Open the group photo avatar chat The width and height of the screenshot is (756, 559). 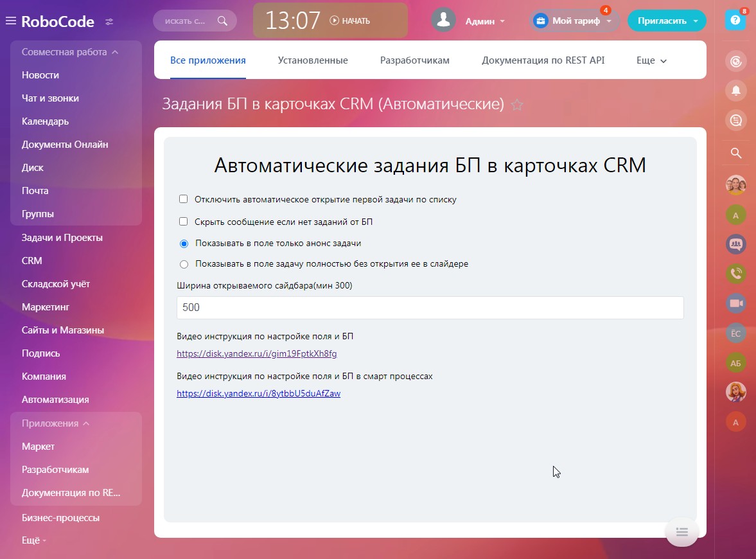click(x=735, y=184)
